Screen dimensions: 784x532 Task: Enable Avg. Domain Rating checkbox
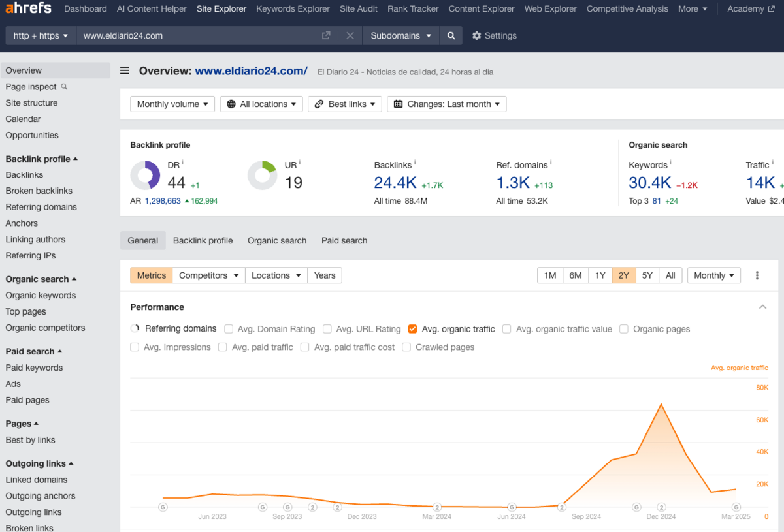(229, 329)
